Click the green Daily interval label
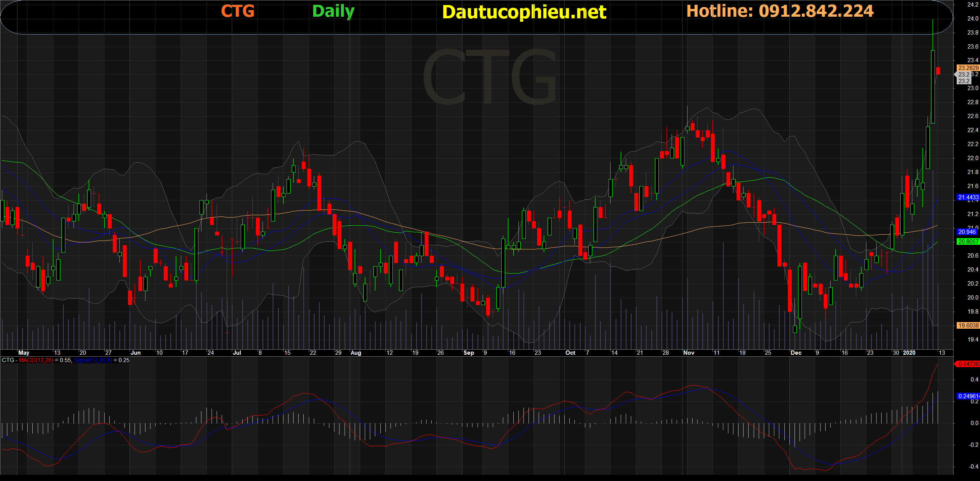The height and width of the screenshot is (481, 980). tap(333, 11)
